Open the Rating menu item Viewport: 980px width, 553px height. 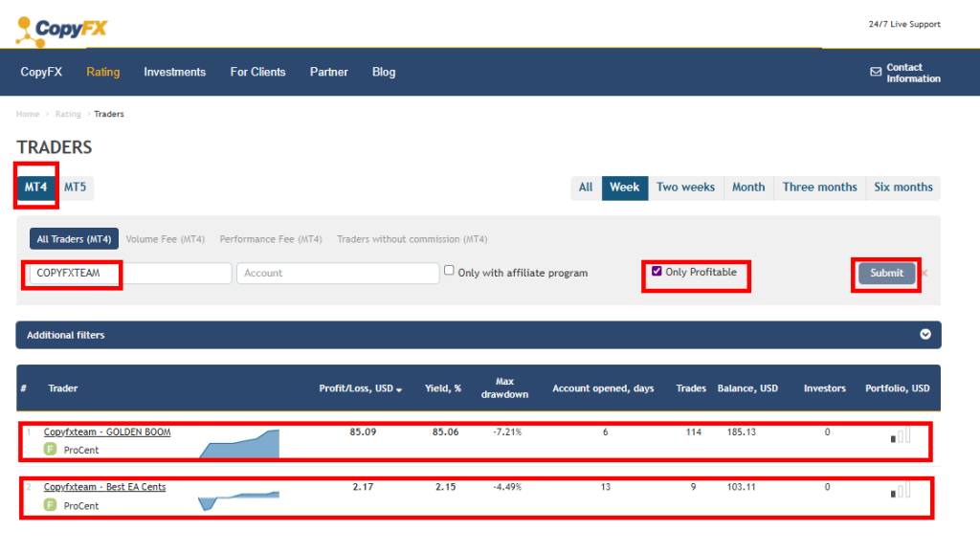(x=103, y=72)
